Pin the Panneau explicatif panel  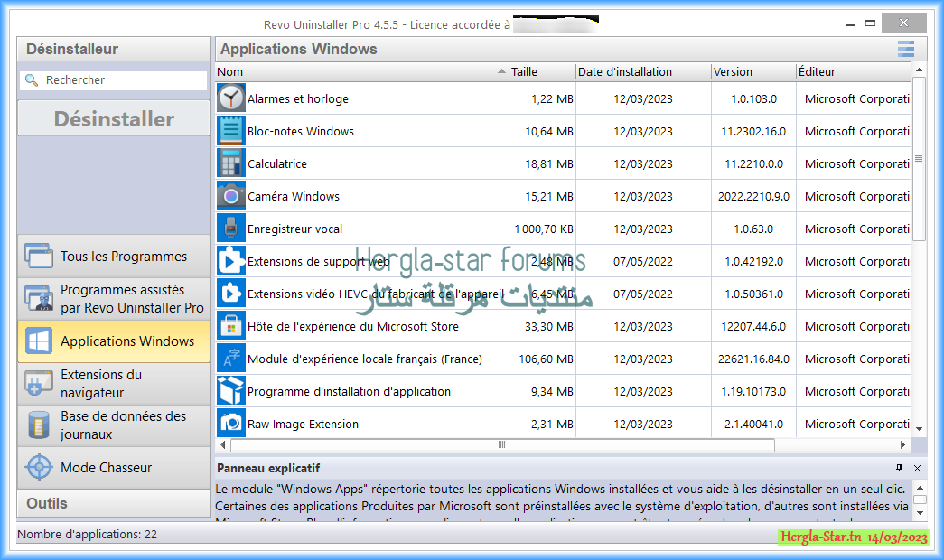coord(899,468)
